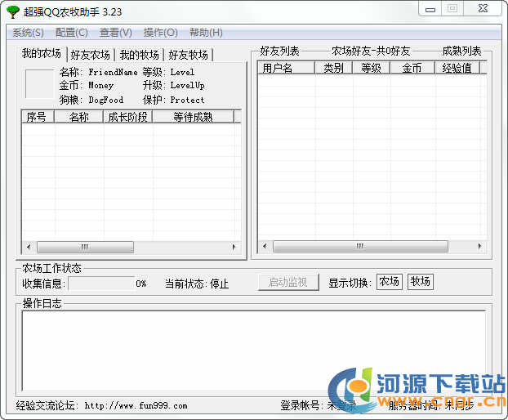Sort friends by 类别 column header
The height and width of the screenshot is (420, 508).
click(334, 68)
